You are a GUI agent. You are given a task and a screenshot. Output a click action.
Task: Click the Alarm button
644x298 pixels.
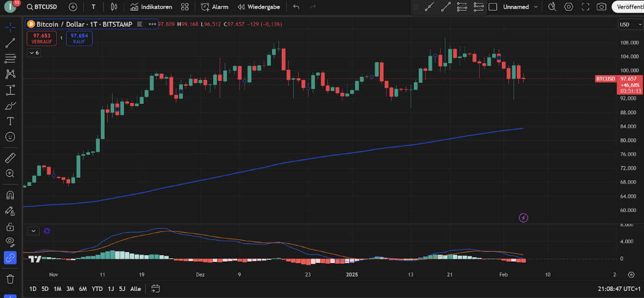pyautogui.click(x=215, y=7)
